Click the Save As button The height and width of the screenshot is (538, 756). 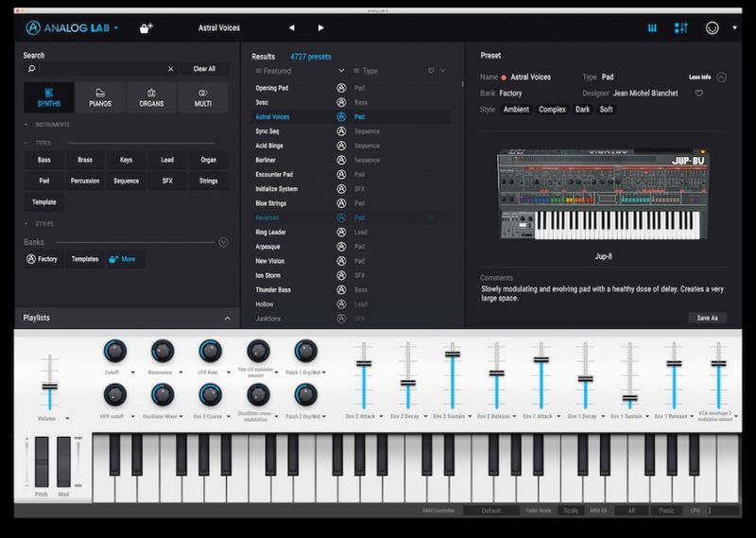707,318
